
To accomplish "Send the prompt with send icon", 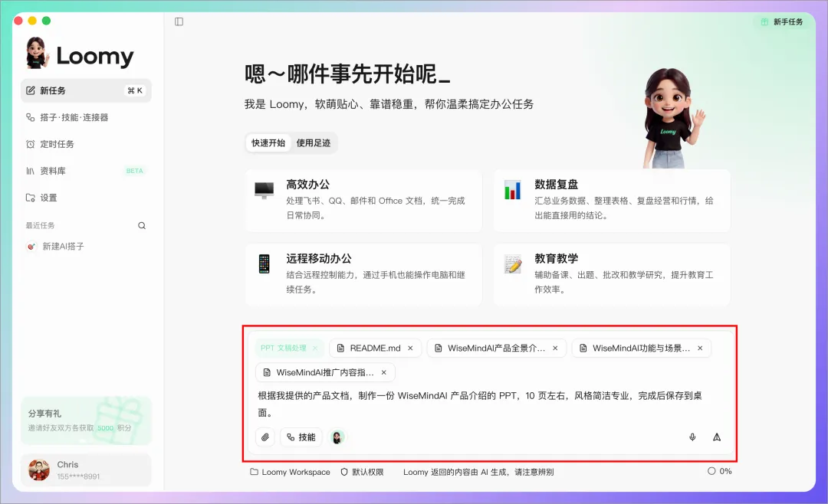I will point(717,437).
